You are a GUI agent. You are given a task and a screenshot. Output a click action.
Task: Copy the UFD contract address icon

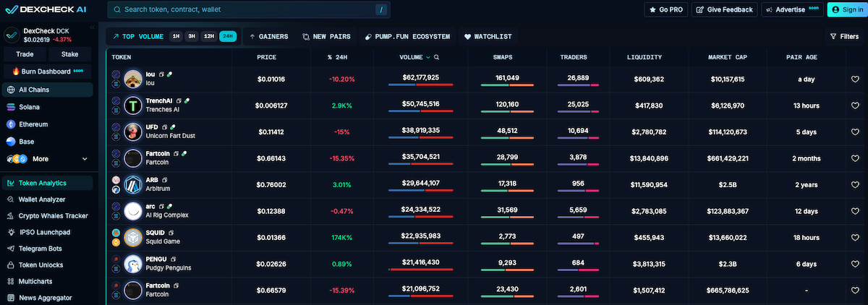163,127
